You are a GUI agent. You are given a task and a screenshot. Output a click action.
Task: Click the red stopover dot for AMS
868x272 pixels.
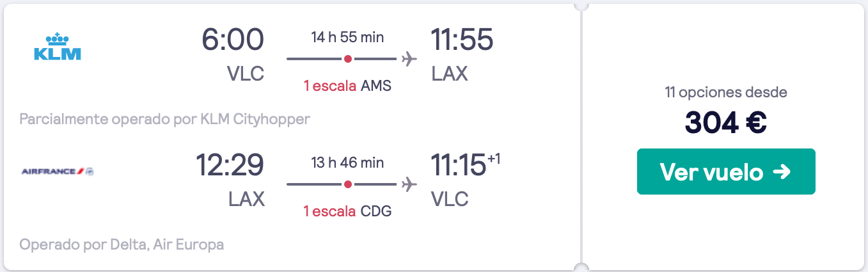pyautogui.click(x=347, y=59)
